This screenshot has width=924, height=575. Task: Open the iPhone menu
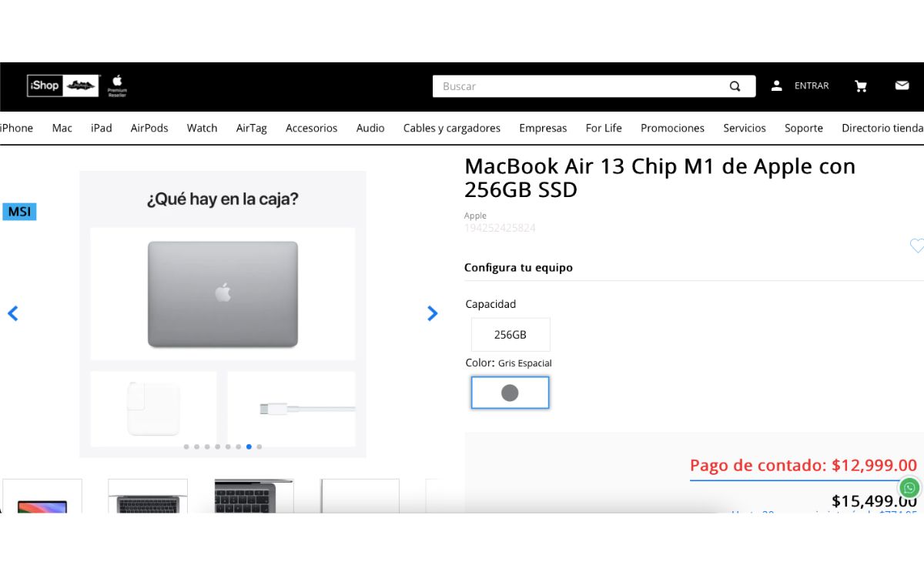pyautogui.click(x=16, y=128)
